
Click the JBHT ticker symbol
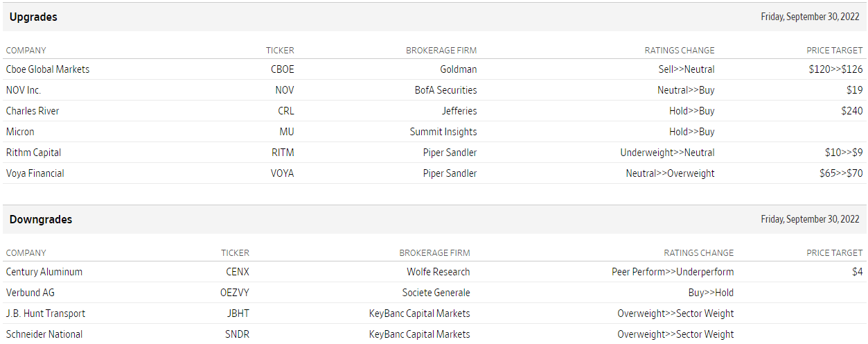[238, 313]
